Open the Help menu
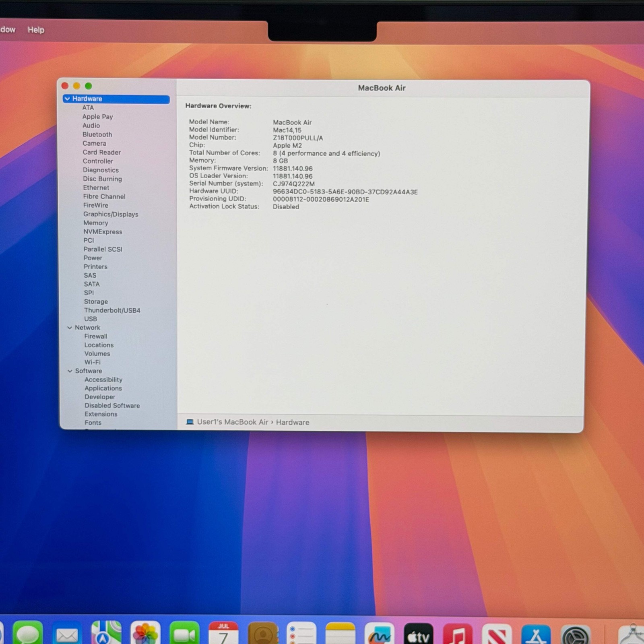This screenshot has width=644, height=644. (36, 30)
